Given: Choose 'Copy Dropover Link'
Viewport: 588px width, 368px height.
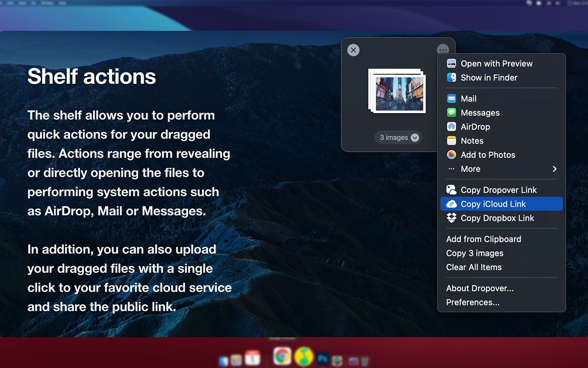Looking at the screenshot, I should point(502,190).
